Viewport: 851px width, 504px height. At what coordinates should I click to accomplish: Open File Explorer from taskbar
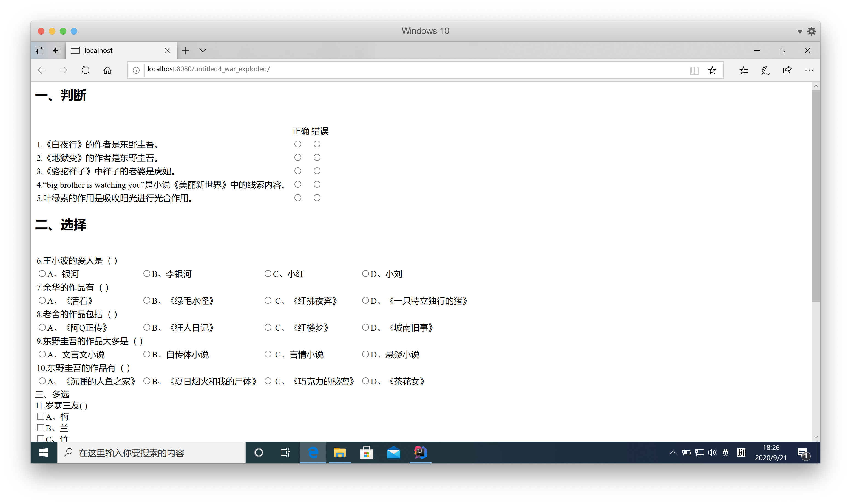coord(339,453)
